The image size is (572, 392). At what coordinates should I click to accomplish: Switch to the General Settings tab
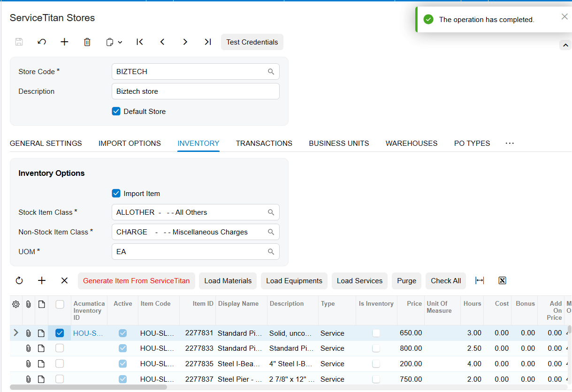pyautogui.click(x=46, y=143)
